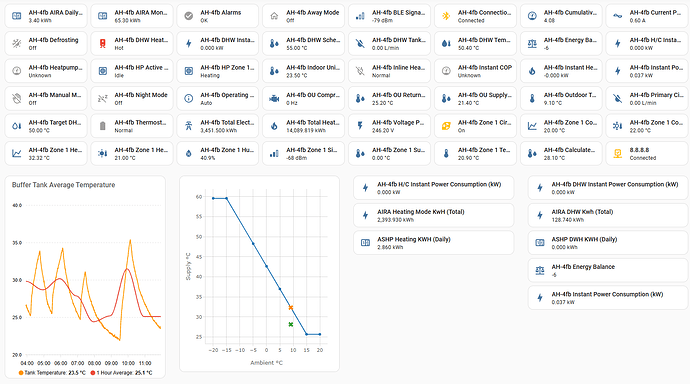
Task: Click the DHW Tank flow-off icon showing 0.00 L/min
Action: tap(360, 43)
